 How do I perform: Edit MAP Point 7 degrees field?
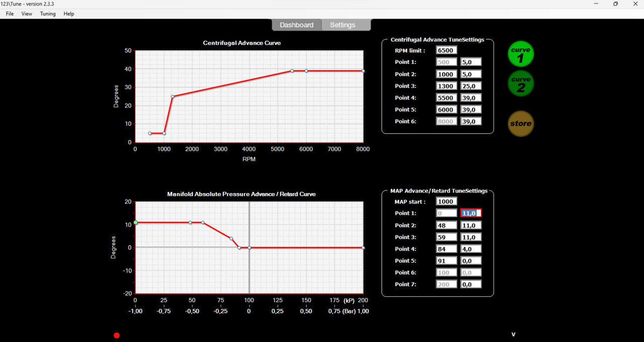pos(471,284)
